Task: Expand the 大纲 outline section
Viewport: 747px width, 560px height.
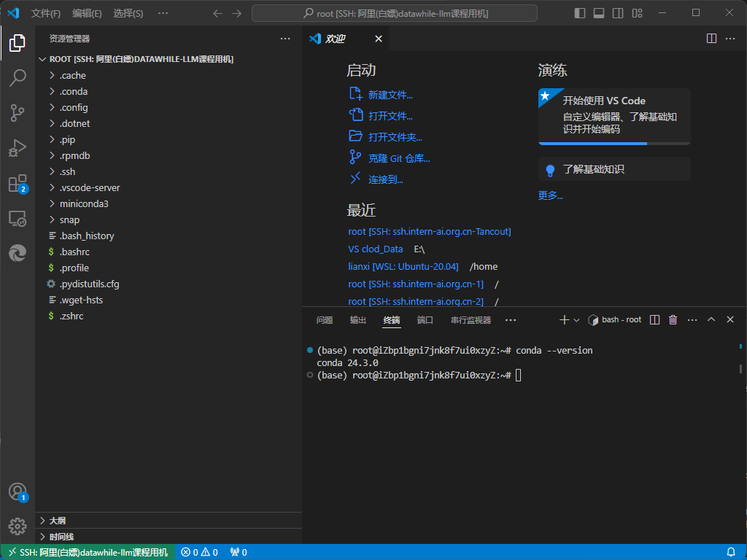Action: pyautogui.click(x=57, y=521)
